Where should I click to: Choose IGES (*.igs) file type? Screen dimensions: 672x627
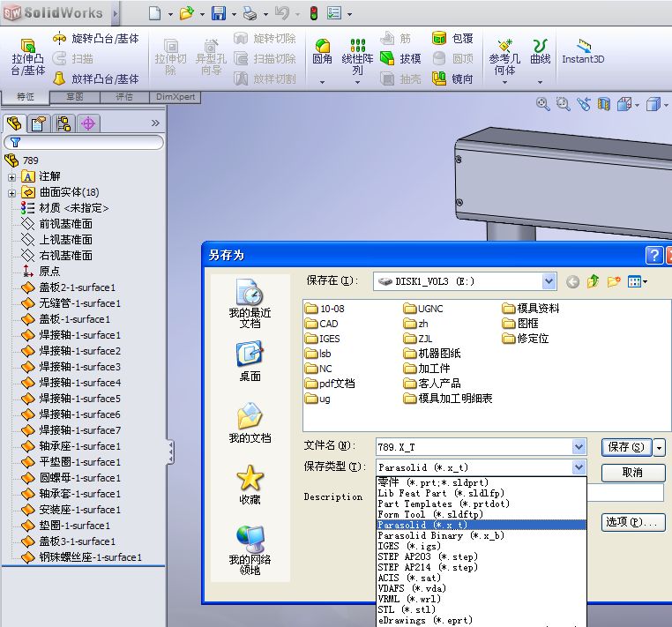coord(481,546)
